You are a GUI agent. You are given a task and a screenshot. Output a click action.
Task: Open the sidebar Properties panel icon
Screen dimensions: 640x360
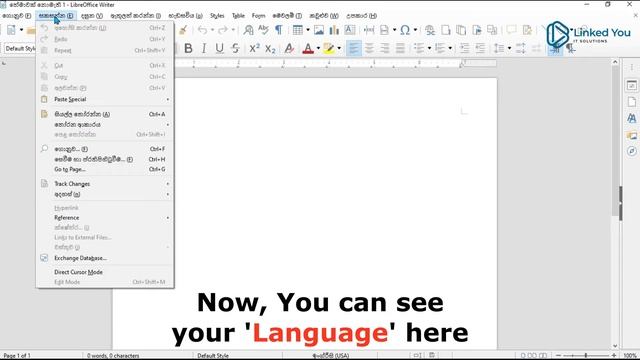tap(631, 85)
